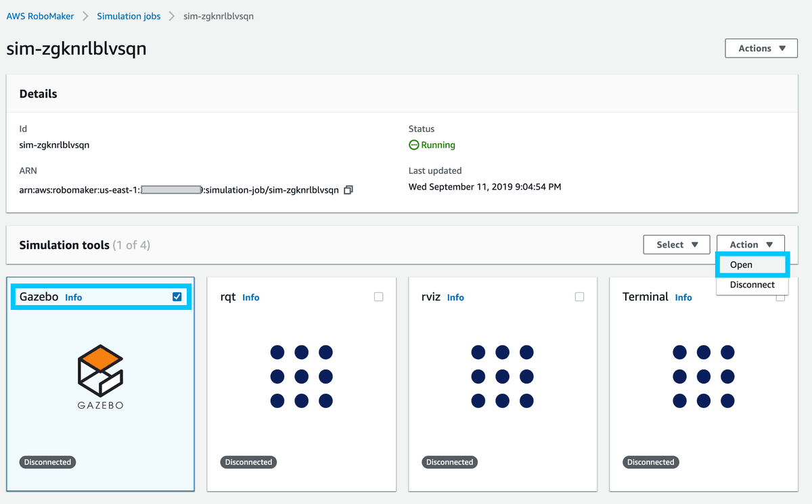
Task: Click the green Running status icon
Action: pos(413,145)
